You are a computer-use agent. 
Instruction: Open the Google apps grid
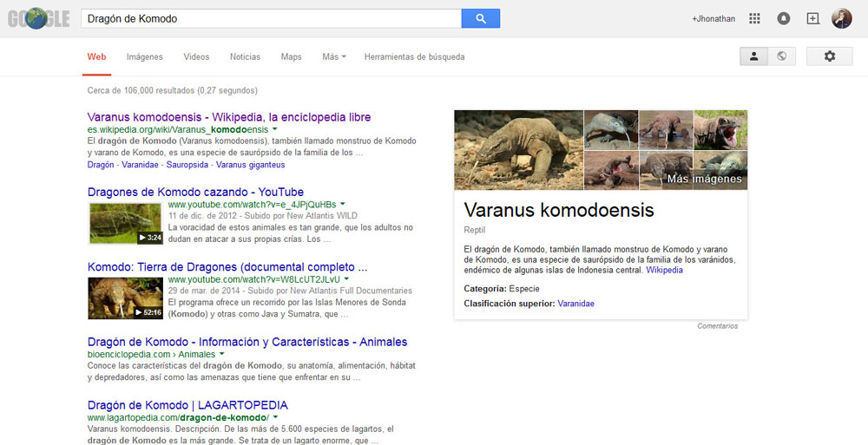pyautogui.click(x=754, y=18)
